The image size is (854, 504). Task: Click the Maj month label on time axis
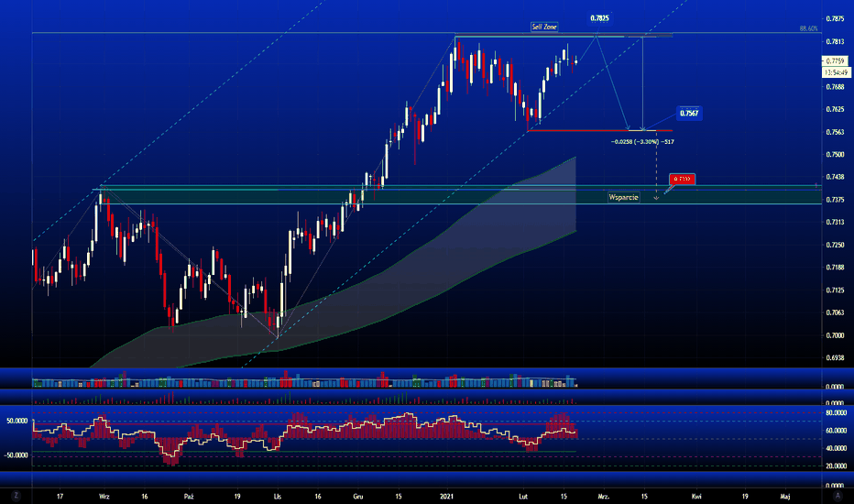[x=785, y=497]
